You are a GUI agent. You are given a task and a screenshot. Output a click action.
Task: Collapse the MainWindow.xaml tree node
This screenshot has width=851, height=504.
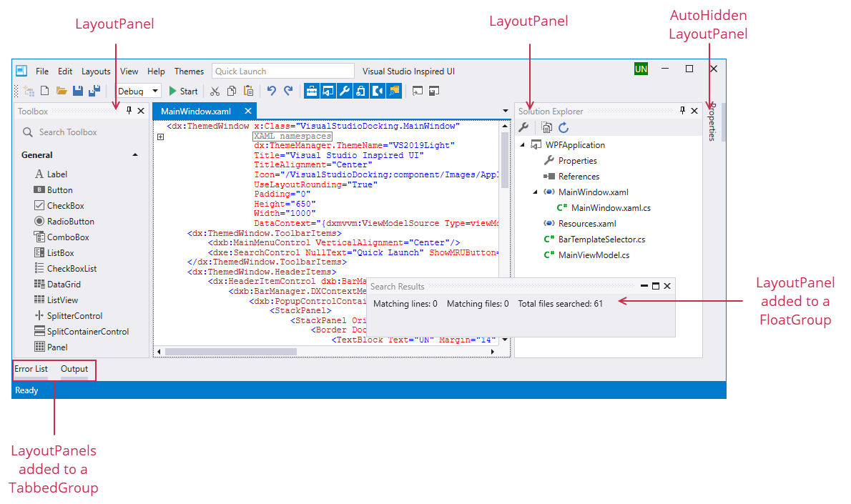[x=535, y=192]
